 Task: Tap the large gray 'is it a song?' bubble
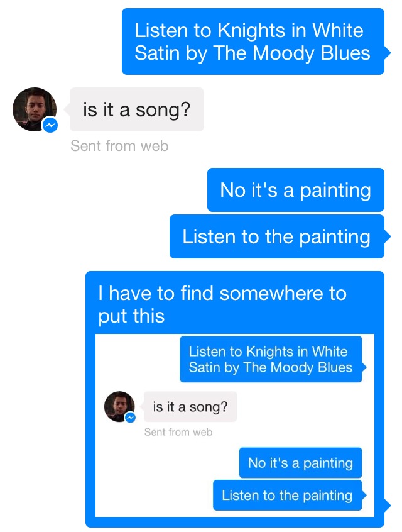[x=137, y=109]
